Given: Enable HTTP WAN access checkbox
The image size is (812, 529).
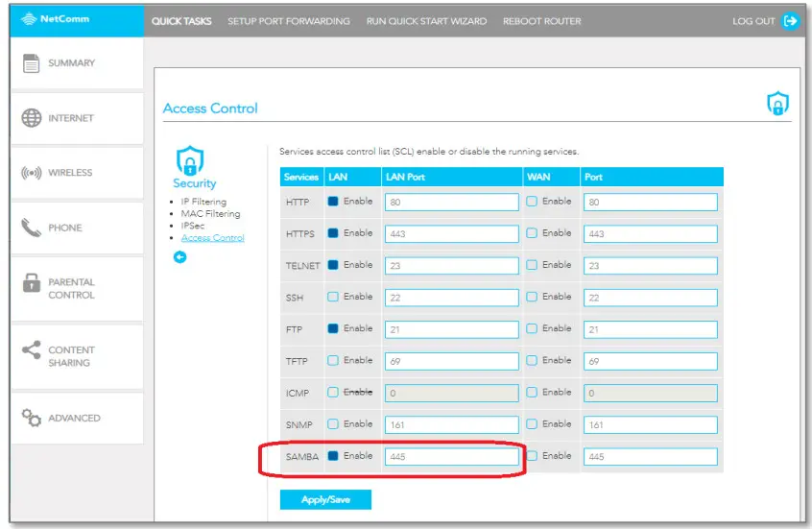Looking at the screenshot, I should (532, 201).
